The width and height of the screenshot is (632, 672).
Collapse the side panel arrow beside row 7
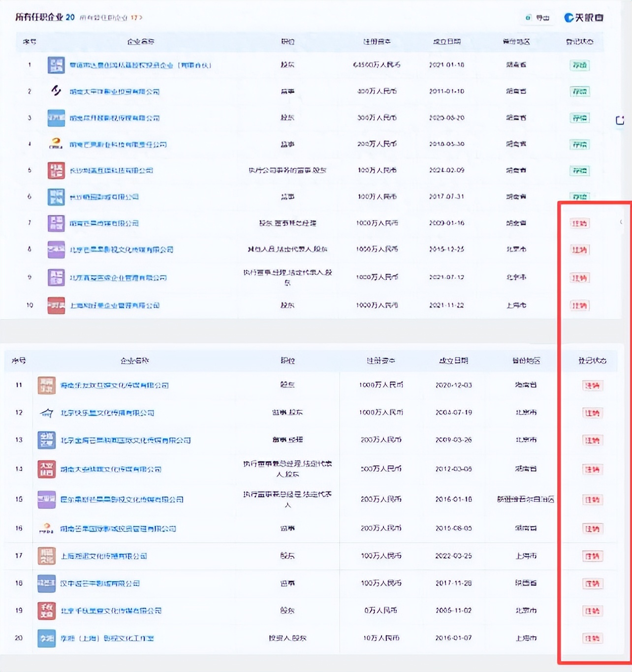click(x=621, y=222)
